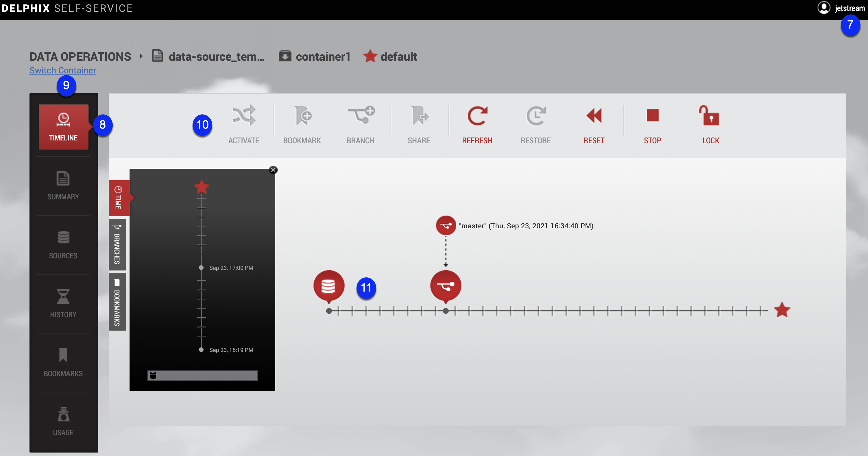Click the Activate branch icon

[x=244, y=116]
